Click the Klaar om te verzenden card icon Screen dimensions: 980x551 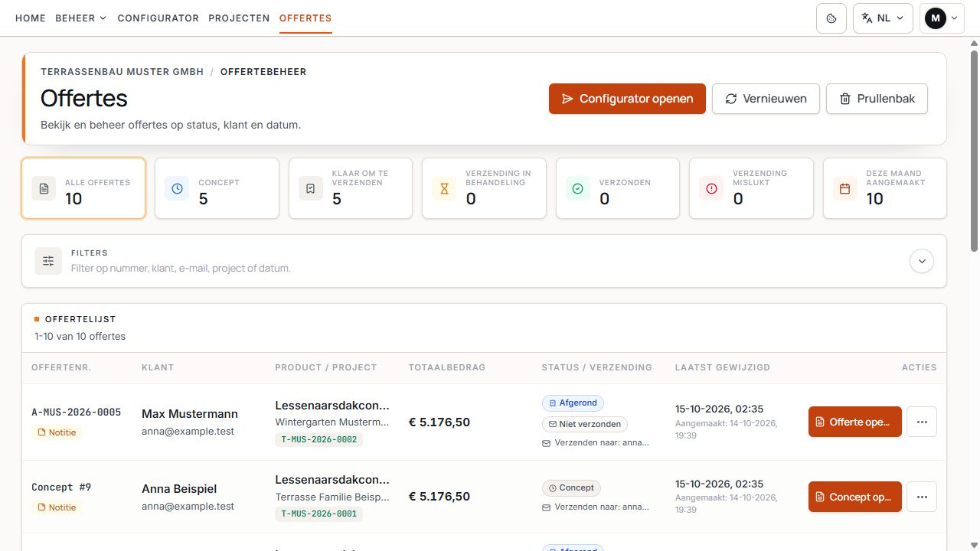tap(311, 188)
